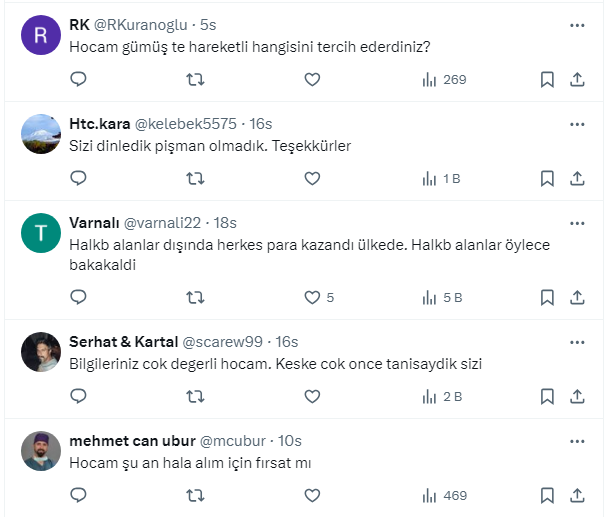Open @kelebek5575 profile handle link
This screenshot has width=613, height=517.
[x=185, y=124]
